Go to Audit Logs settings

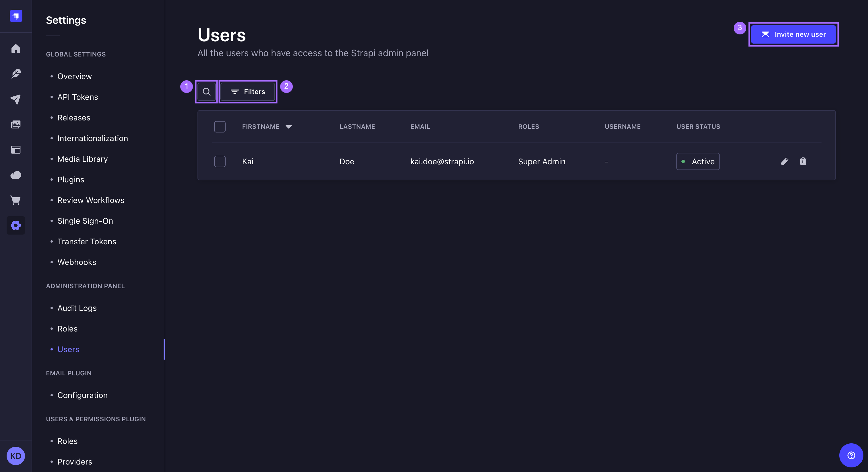click(x=77, y=308)
